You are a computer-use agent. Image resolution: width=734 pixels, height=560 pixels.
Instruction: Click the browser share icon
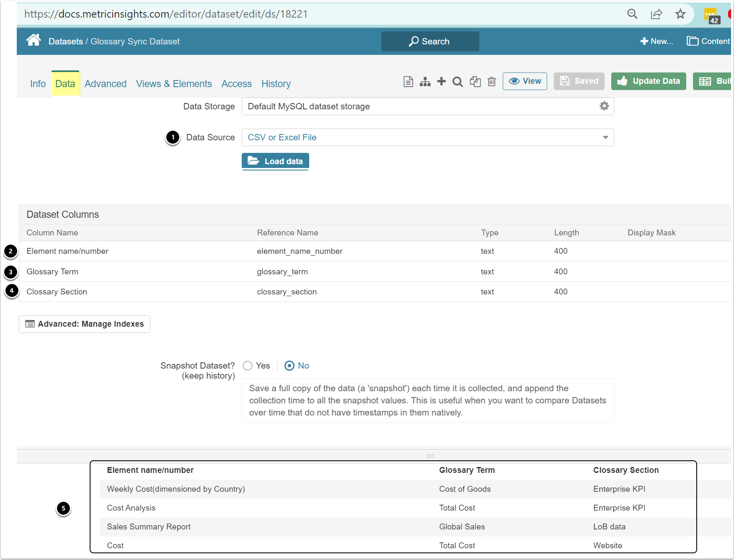tap(656, 14)
